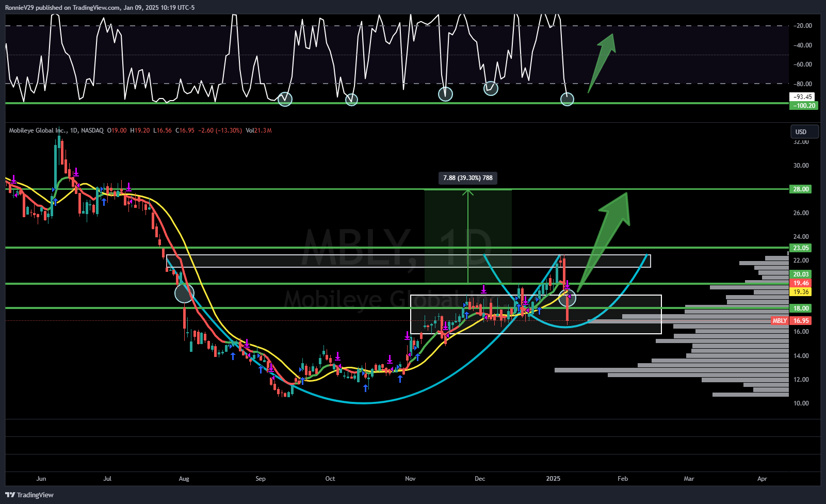
Task: Select the green 20.03 price label
Action: tap(801, 274)
